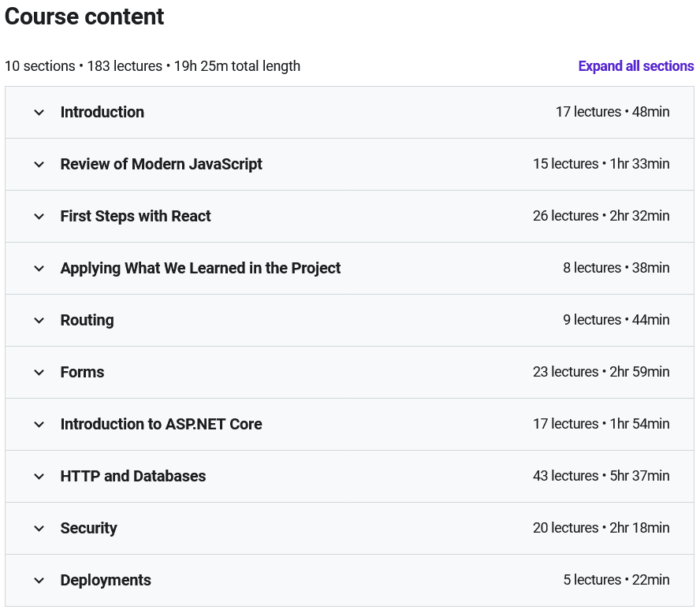The width and height of the screenshot is (700, 613).
Task: Select the 'Introduction to ASP.NET Core' title
Action: click(x=161, y=424)
